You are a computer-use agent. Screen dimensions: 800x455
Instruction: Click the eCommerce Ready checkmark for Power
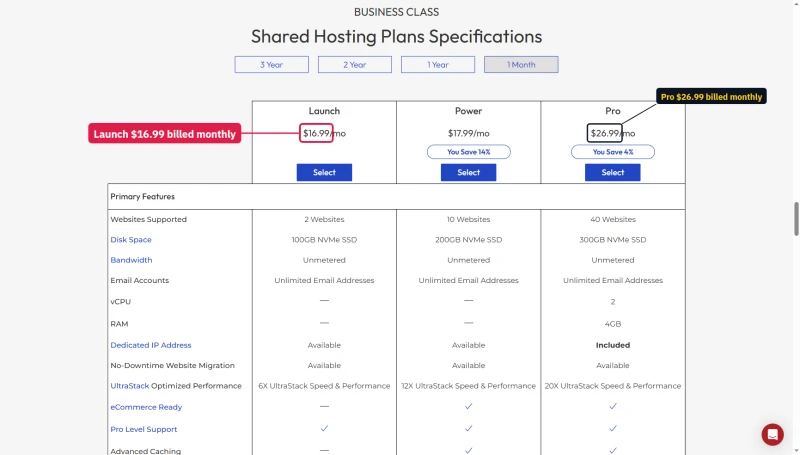[468, 407]
